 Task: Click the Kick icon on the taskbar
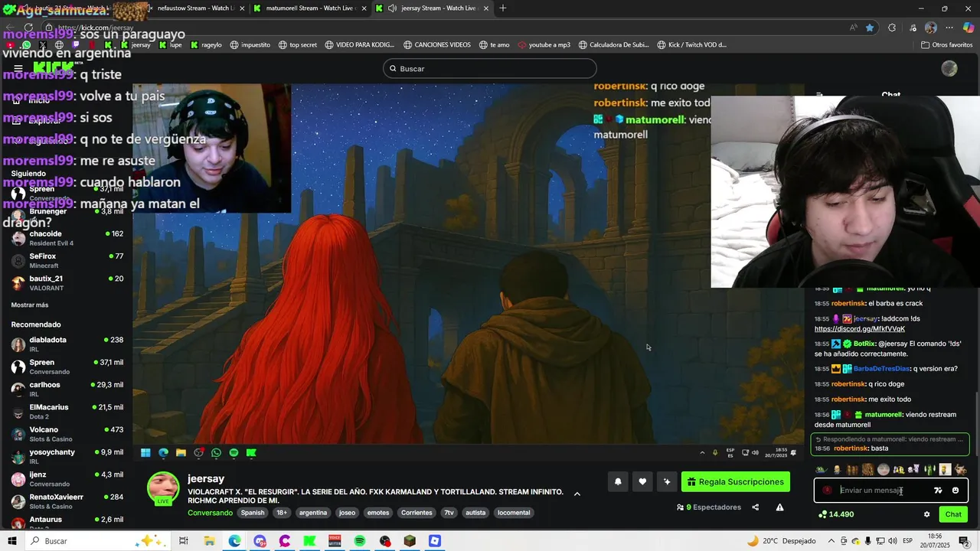click(x=309, y=541)
